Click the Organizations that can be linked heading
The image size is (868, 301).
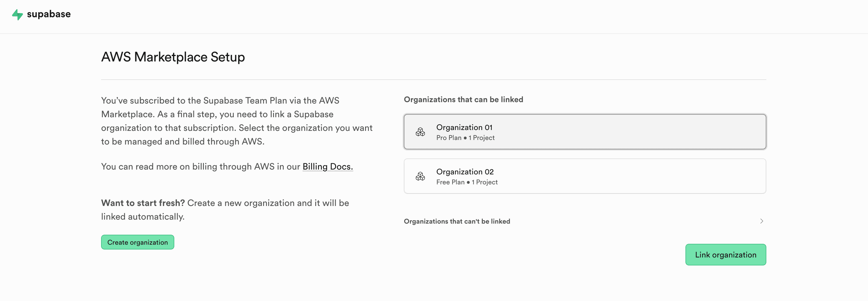(463, 100)
